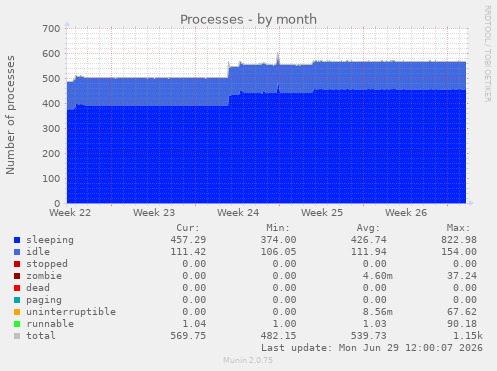The image size is (497, 371).
Task: Click the 400 y-axis tick label
Action: pyautogui.click(x=51, y=104)
